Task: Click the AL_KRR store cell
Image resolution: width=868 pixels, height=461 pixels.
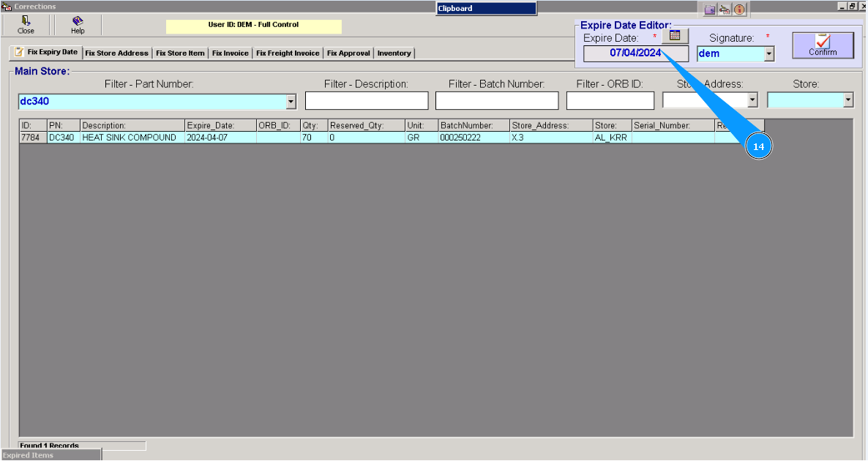Action: click(x=613, y=138)
